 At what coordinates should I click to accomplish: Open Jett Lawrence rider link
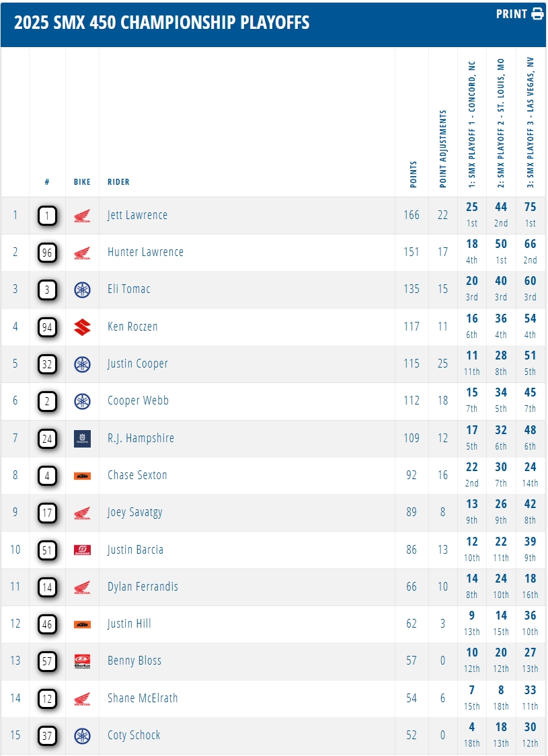(x=137, y=216)
